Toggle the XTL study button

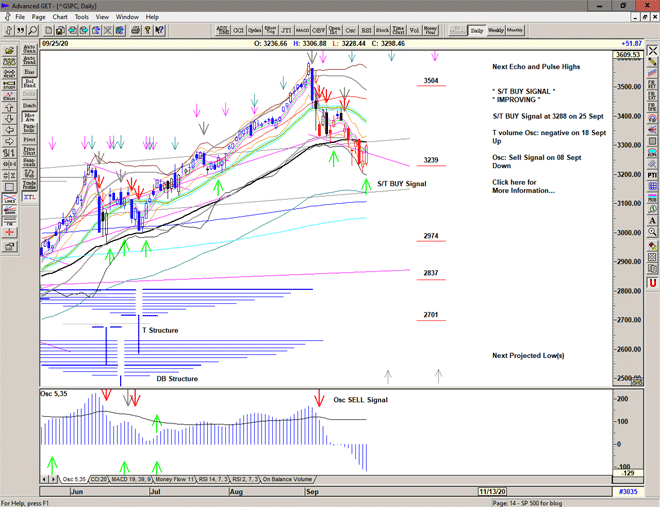[x=29, y=197]
